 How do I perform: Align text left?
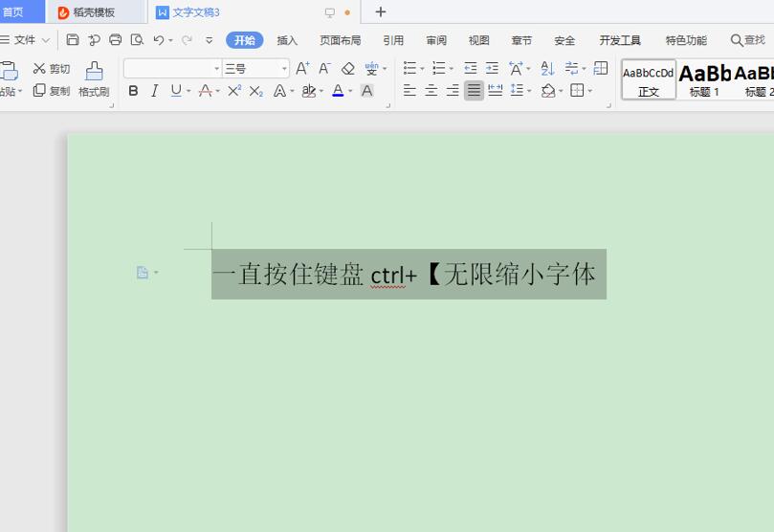click(409, 90)
